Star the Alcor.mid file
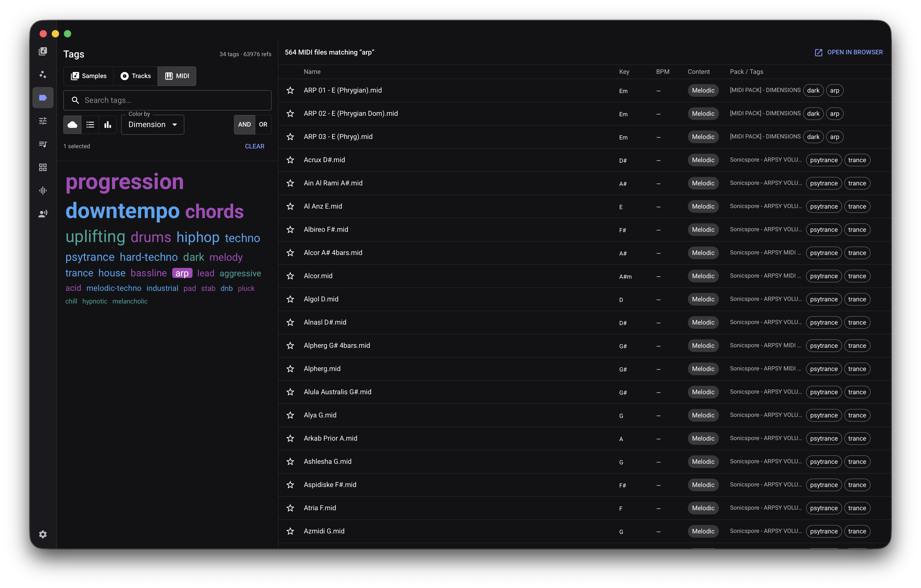Viewport: 921px width, 588px height. [x=290, y=276]
